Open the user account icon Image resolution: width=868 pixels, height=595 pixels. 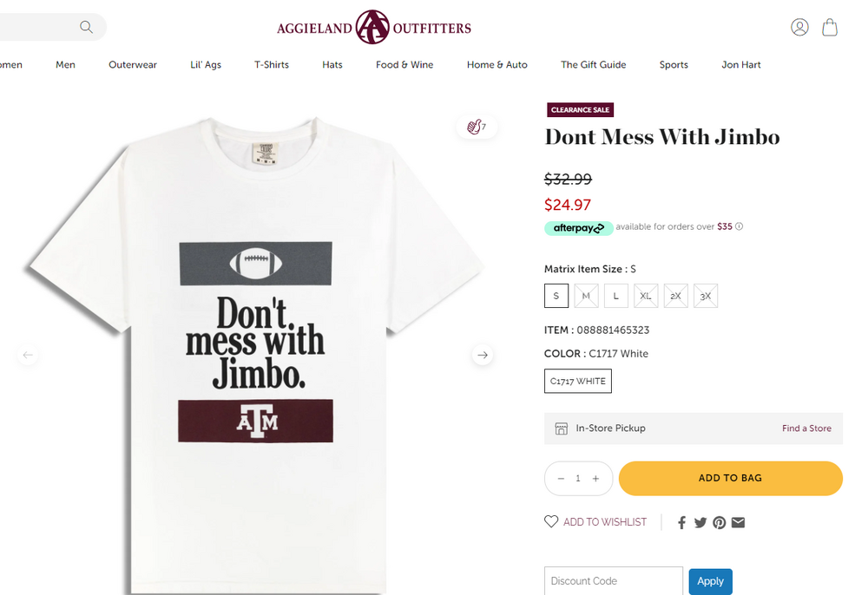tap(799, 27)
